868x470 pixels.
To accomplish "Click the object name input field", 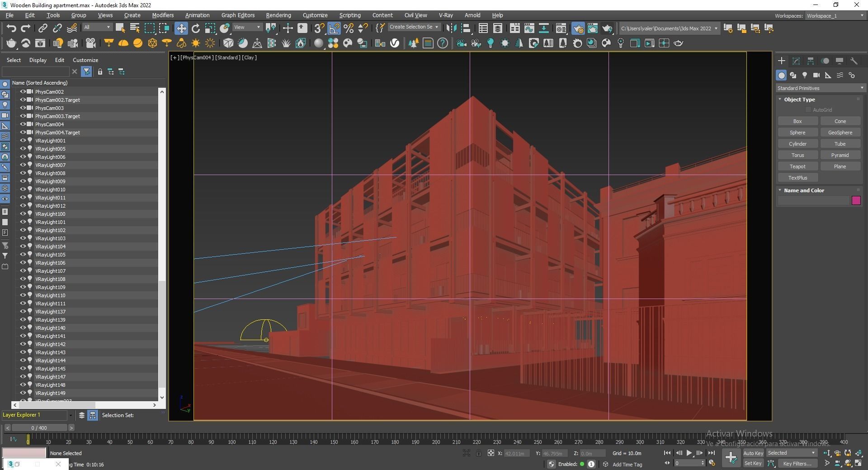I will coord(813,200).
